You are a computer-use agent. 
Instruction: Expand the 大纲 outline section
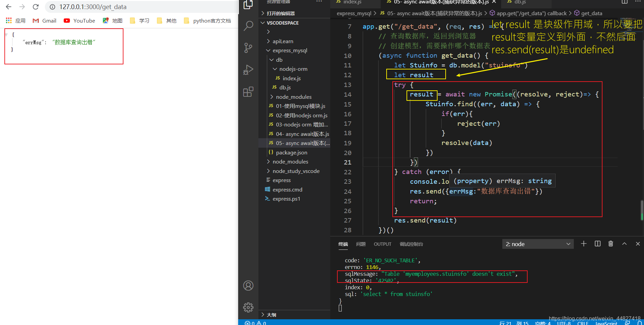coord(294,315)
